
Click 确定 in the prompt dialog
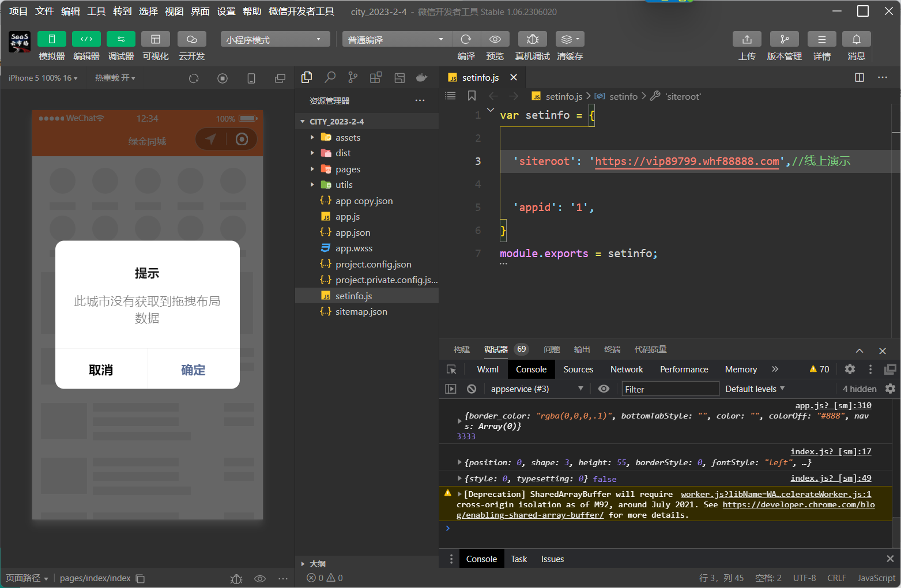(193, 370)
